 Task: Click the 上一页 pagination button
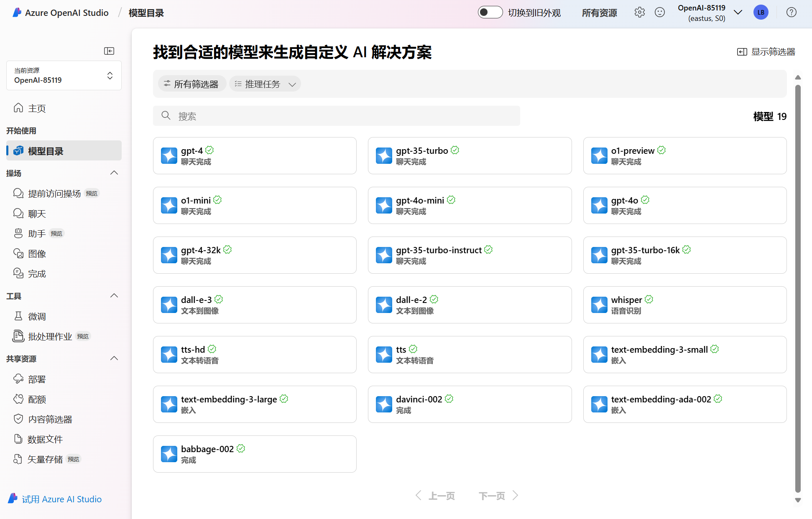pyautogui.click(x=435, y=496)
